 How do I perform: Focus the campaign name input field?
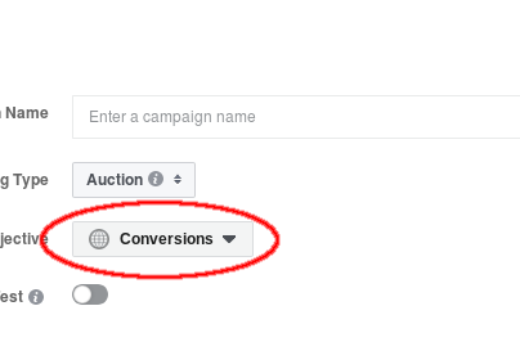(x=296, y=117)
